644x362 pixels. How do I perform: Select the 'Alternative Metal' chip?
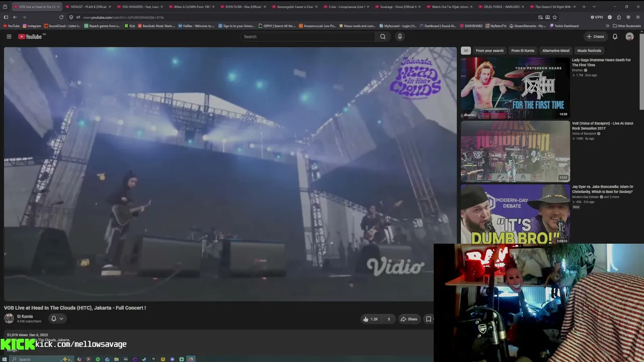click(556, 51)
